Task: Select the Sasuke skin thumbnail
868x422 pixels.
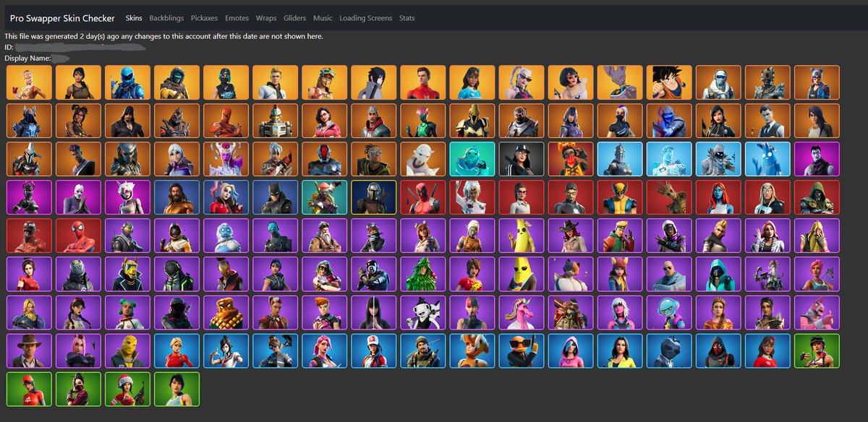Action: coord(374,82)
